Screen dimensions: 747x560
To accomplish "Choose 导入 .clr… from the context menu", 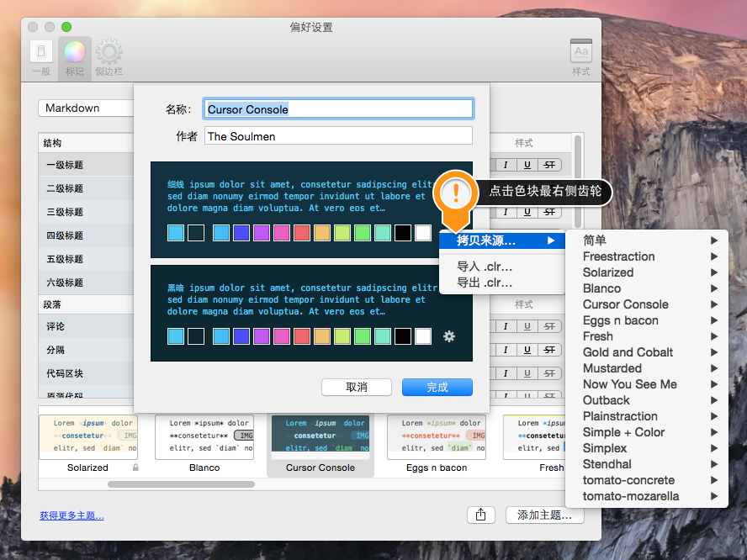I will tap(485, 267).
